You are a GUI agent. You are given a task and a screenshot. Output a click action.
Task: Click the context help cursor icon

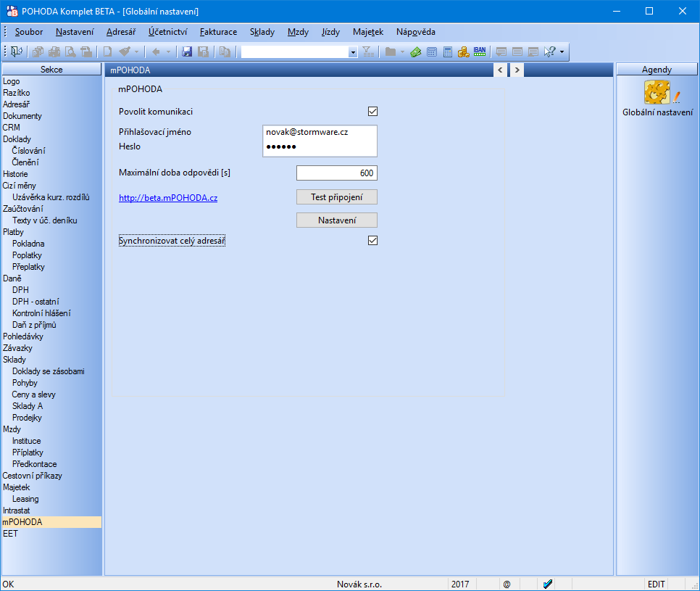549,51
